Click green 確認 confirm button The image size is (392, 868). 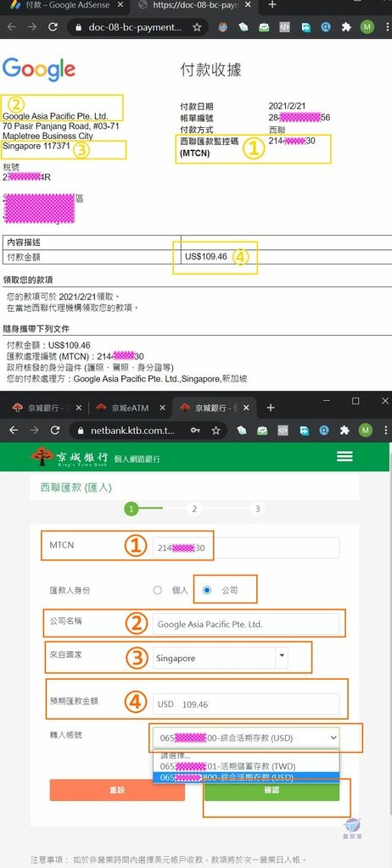272,791
